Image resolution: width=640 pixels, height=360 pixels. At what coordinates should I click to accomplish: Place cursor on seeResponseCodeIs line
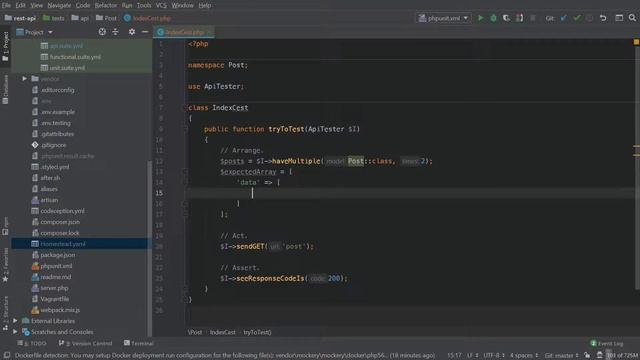(283, 278)
